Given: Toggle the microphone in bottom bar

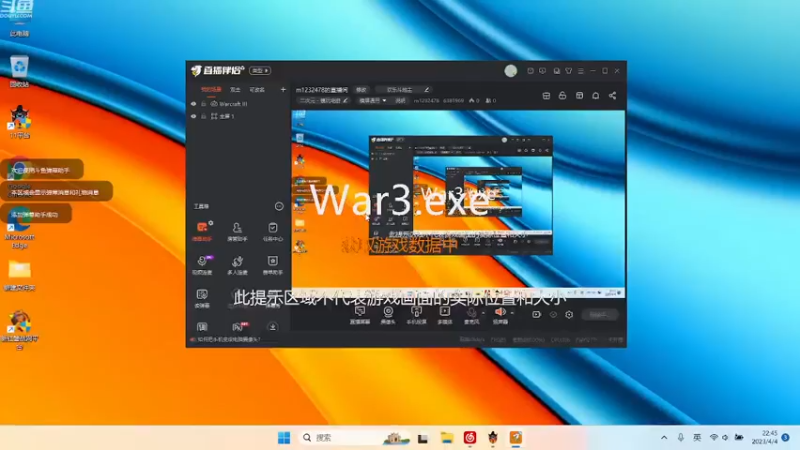Looking at the screenshot, I should [471, 315].
